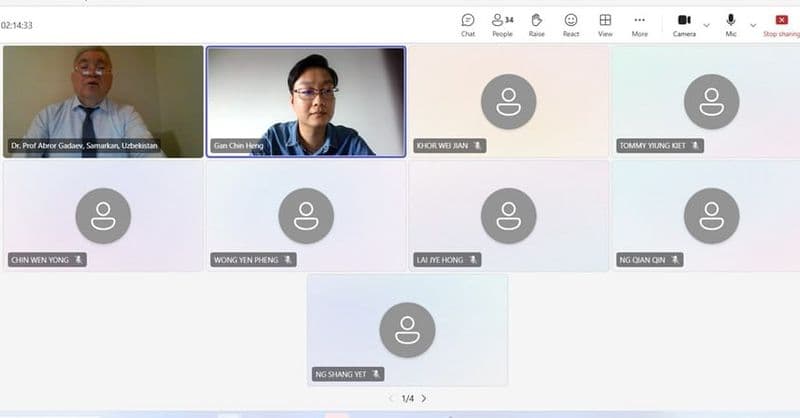Select Gan Chin Heng video tile
The width and height of the screenshot is (800, 418).
(x=306, y=102)
